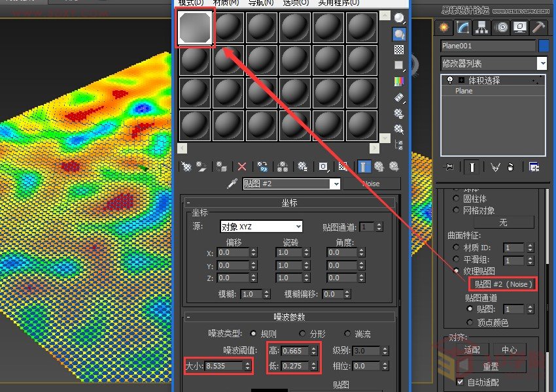Image resolution: width=556 pixels, height=392 pixels.
Task: Expand the 贴图 #2 map name dropdown
Action: (336, 184)
